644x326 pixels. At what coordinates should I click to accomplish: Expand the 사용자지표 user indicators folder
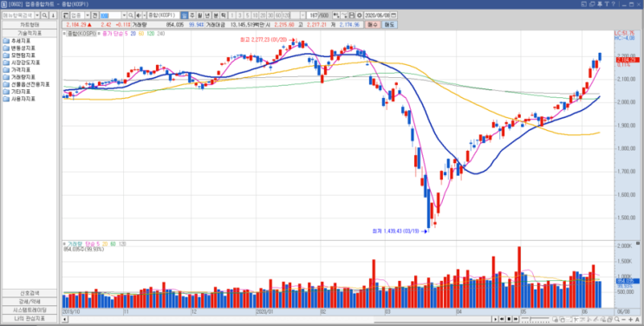point(19,99)
